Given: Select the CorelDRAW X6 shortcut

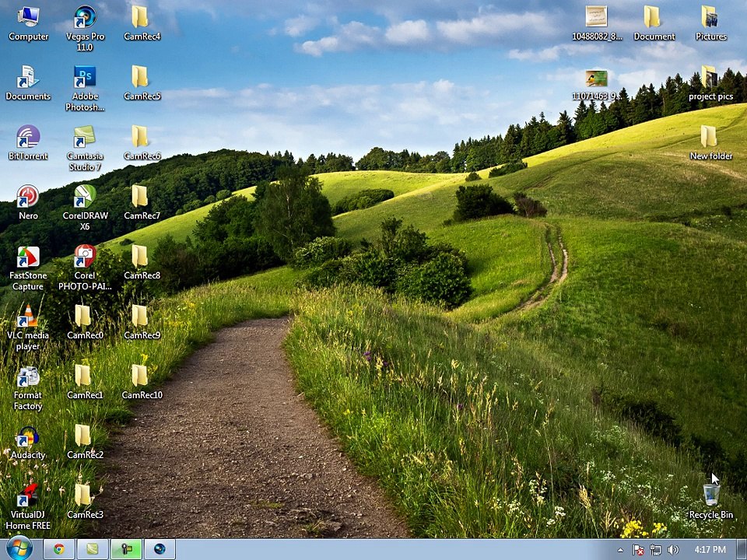Looking at the screenshot, I should click(85, 208).
